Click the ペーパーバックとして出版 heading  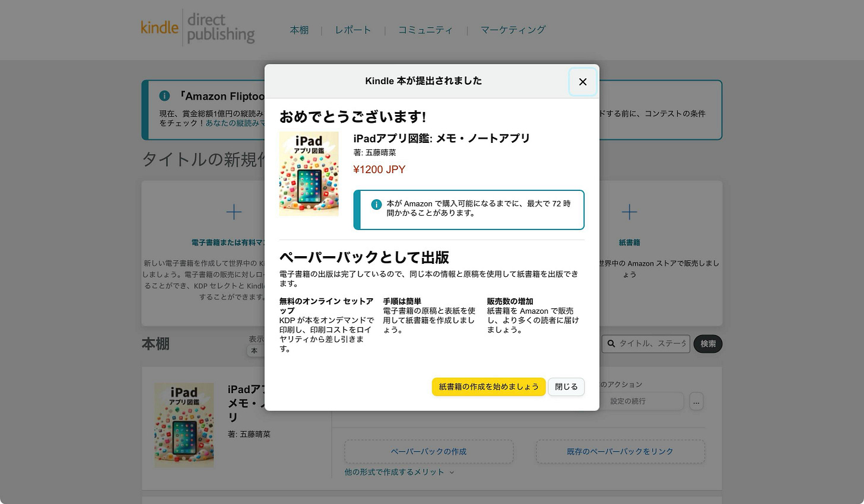coord(364,257)
